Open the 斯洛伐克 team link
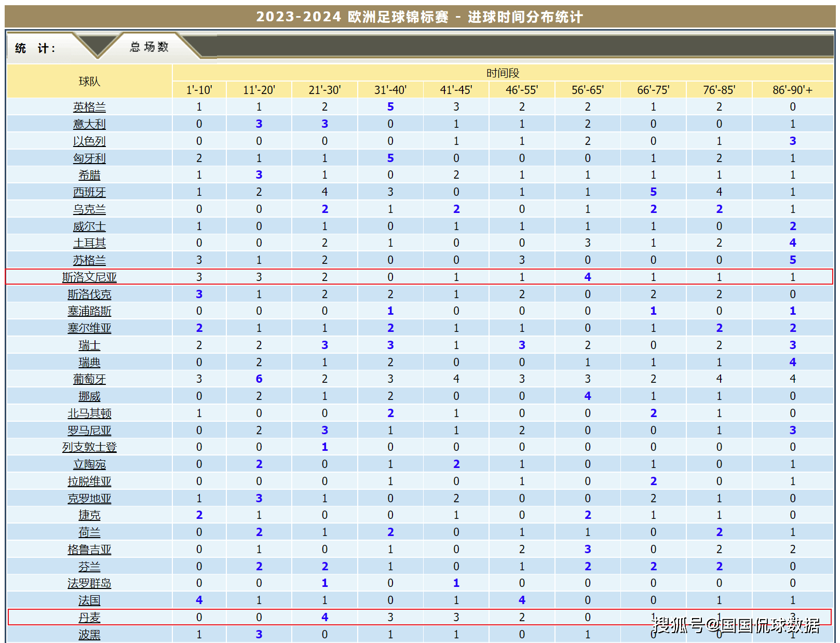The height and width of the screenshot is (643, 840). [x=89, y=294]
